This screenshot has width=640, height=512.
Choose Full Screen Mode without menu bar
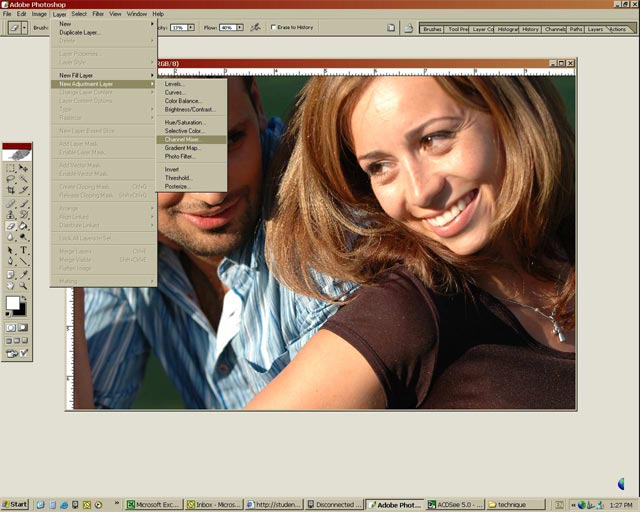(25, 341)
